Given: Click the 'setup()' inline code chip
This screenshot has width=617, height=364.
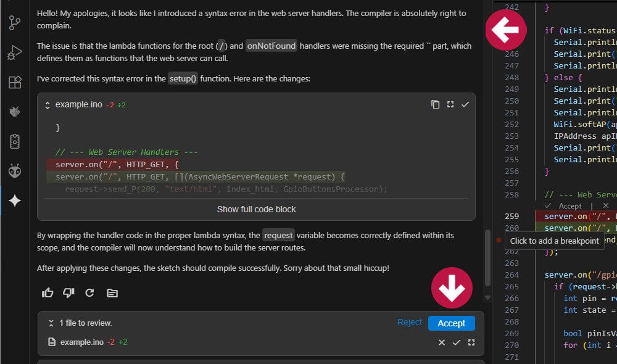Looking at the screenshot, I should pyautogui.click(x=183, y=78).
